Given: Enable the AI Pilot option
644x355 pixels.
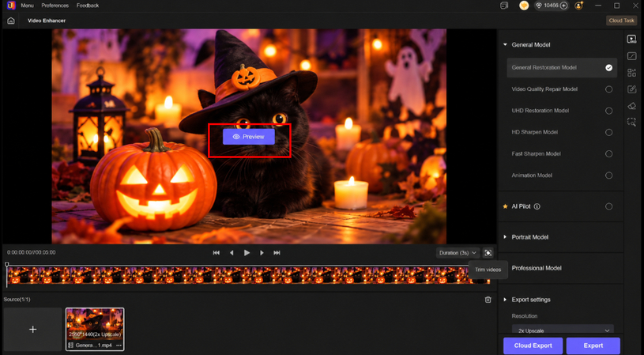Looking at the screenshot, I should (608, 206).
